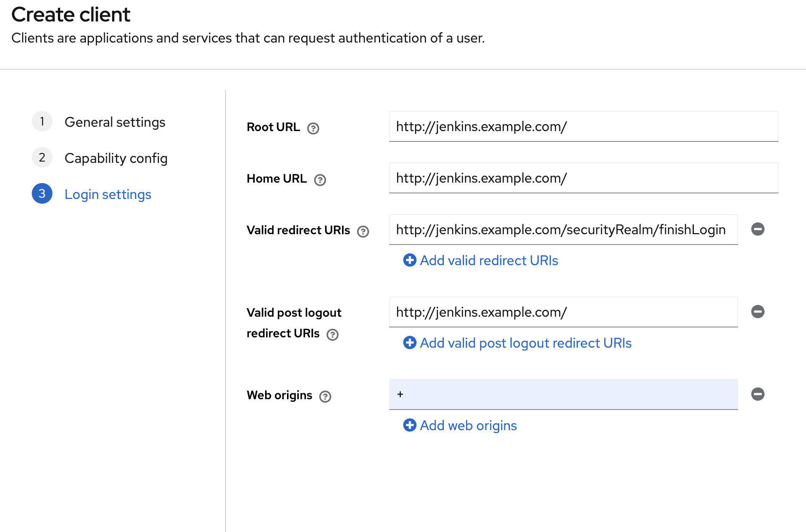Viewport: 806px width, 532px height.
Task: Go to Capability config step
Action: coord(116,158)
